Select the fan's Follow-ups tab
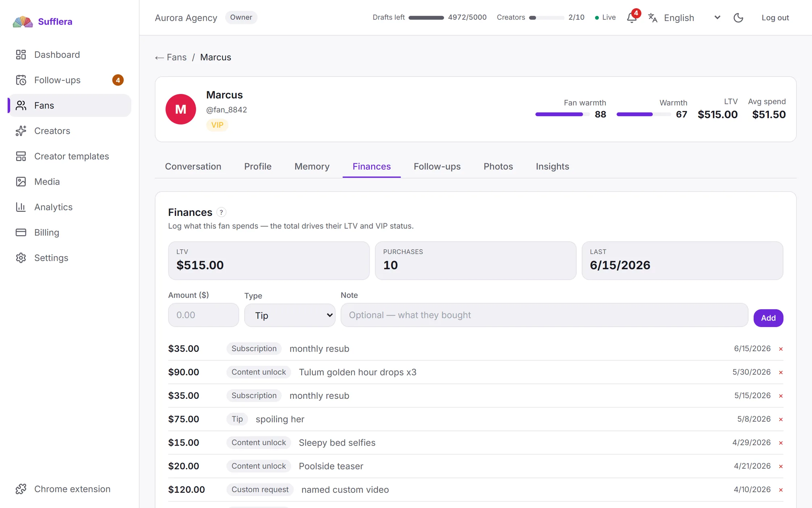This screenshot has width=812, height=508. point(437,167)
